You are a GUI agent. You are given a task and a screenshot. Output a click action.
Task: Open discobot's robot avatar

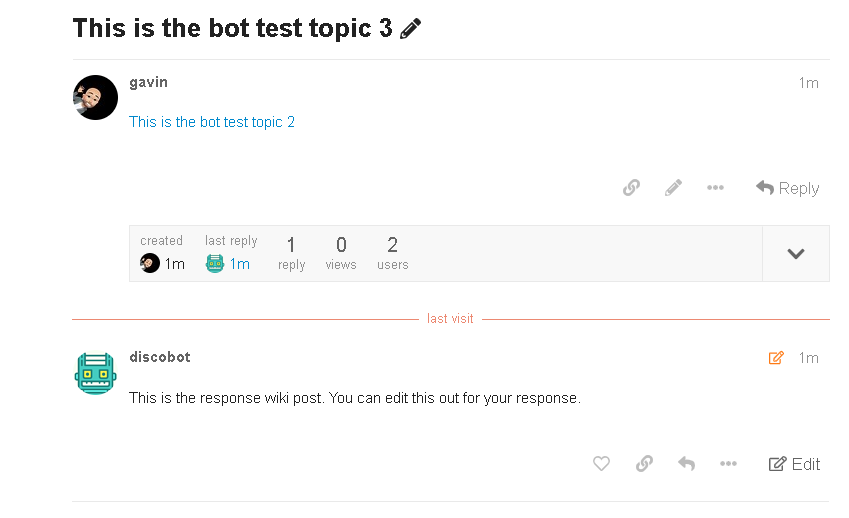coord(95,373)
